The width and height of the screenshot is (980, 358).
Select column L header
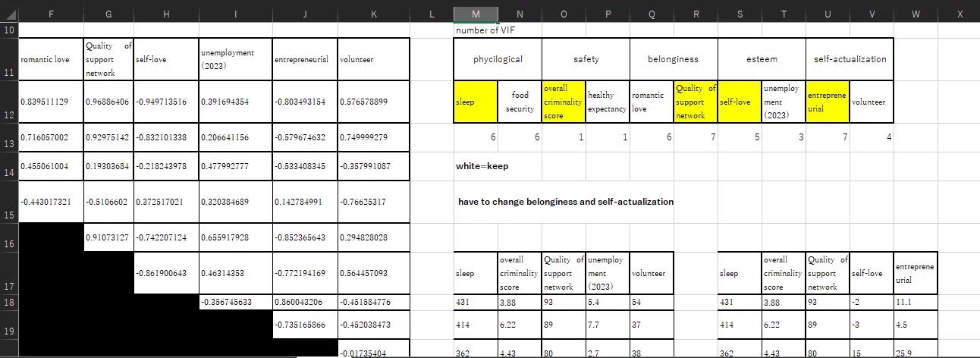pyautogui.click(x=432, y=13)
